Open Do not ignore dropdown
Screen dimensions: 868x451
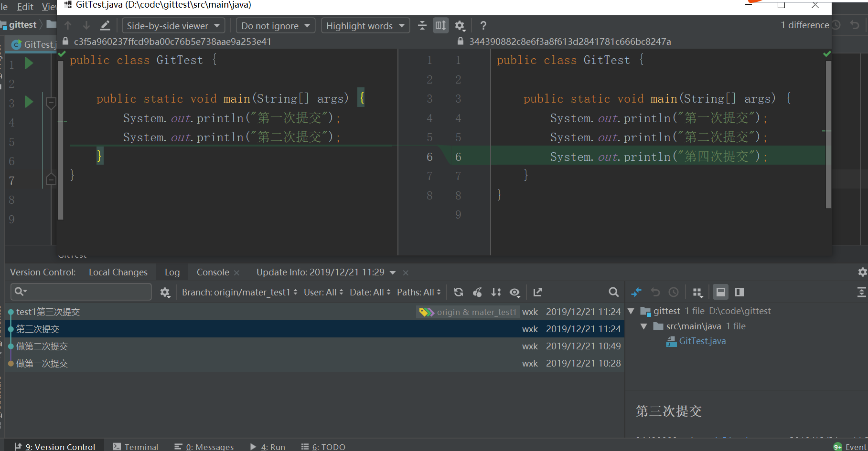pyautogui.click(x=276, y=26)
